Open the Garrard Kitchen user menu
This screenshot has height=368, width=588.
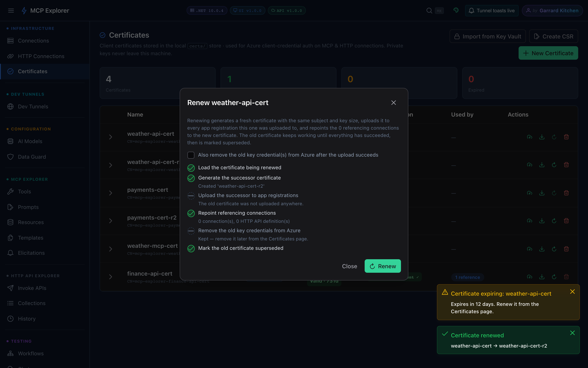pyautogui.click(x=552, y=10)
